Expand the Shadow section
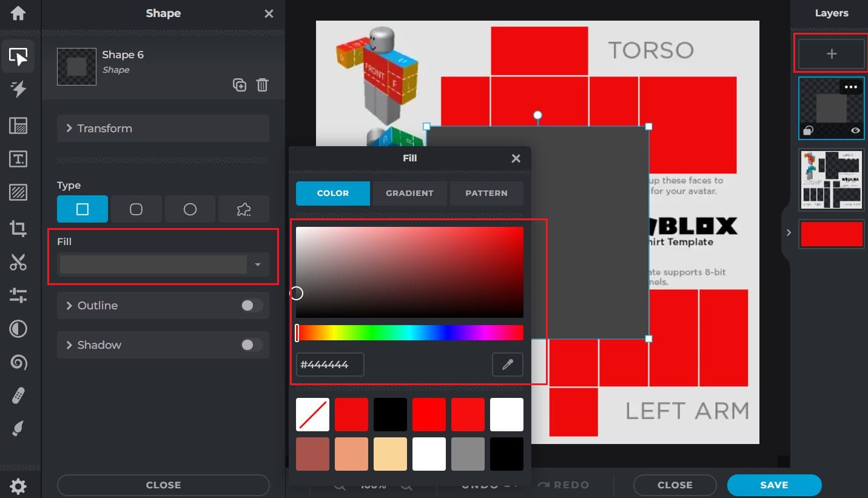 [163, 345]
